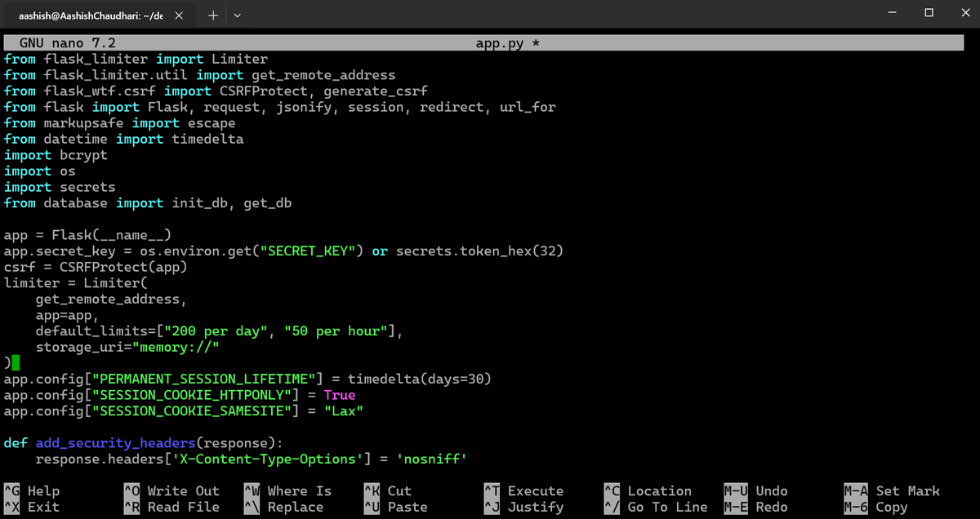Close the aashish@AashishChaudhari terminal tab
The height and width of the screenshot is (519, 980).
[x=180, y=15]
